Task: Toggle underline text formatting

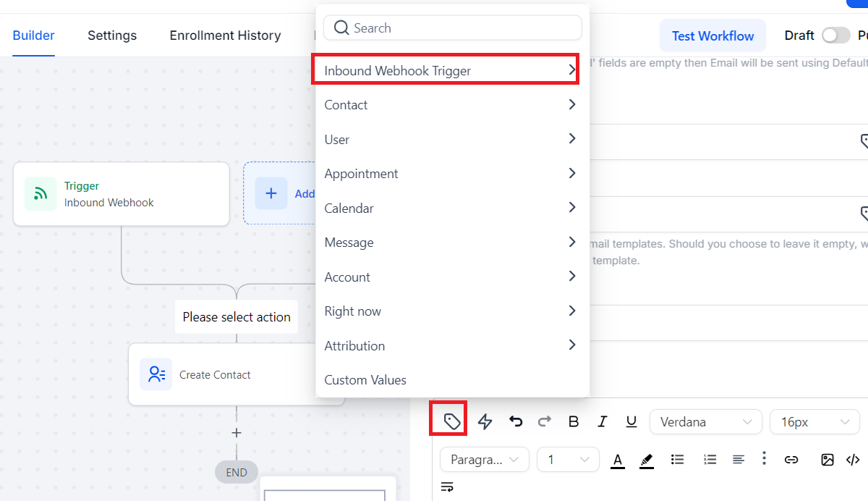Action: pos(631,421)
